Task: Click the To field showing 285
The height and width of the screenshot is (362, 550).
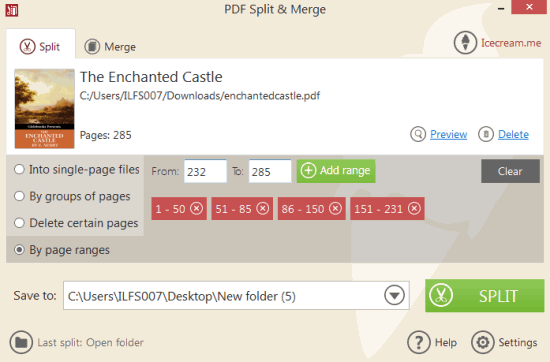Action: click(270, 172)
